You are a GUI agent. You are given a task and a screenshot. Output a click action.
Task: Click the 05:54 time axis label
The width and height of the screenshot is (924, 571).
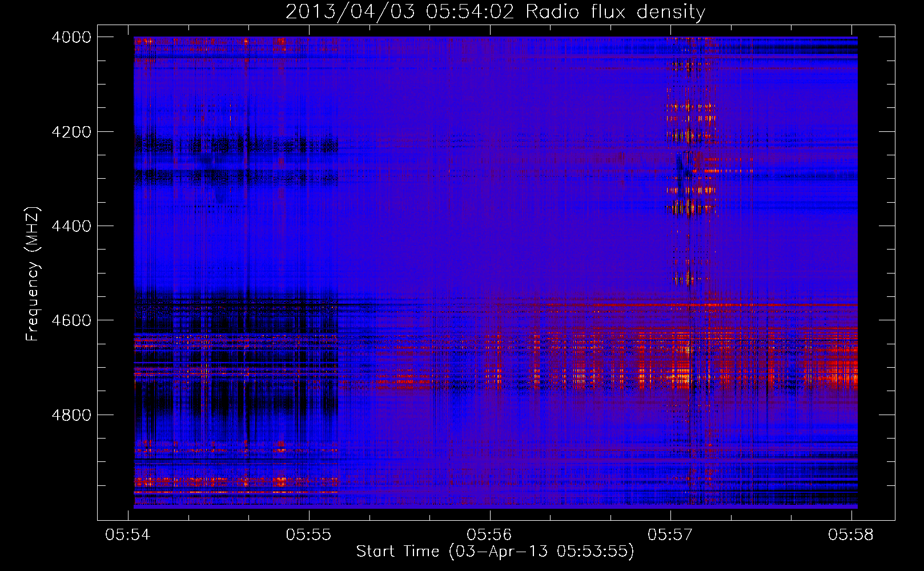[x=128, y=535]
